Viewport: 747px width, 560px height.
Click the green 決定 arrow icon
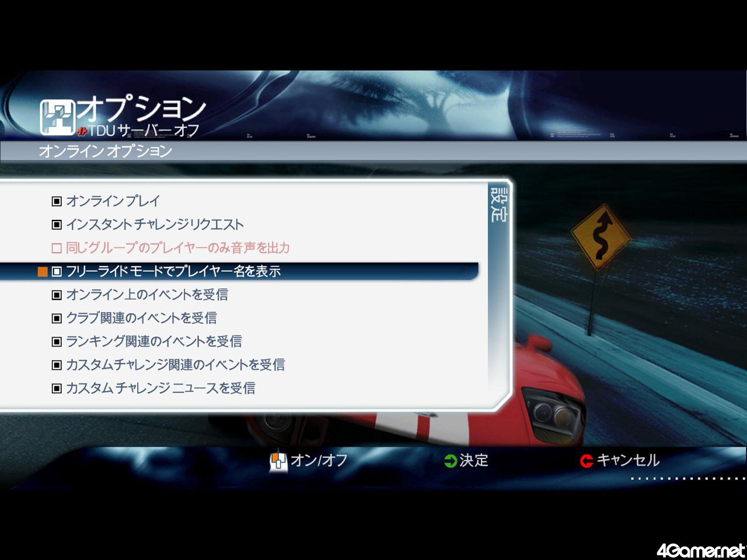point(450,461)
